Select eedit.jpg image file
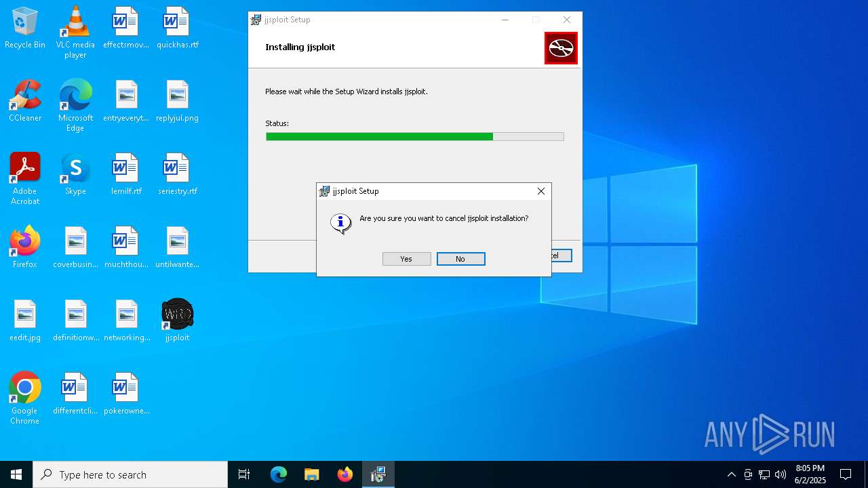The width and height of the screenshot is (868, 488). (25, 321)
